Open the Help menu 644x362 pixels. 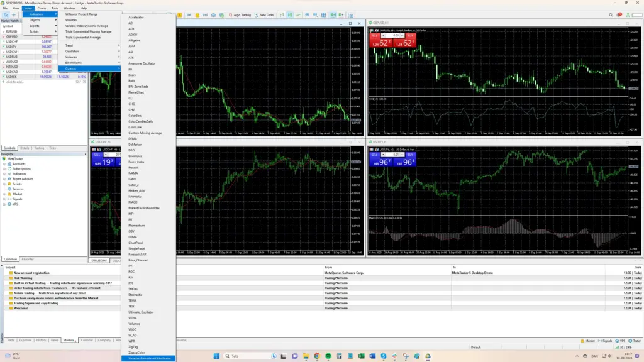point(84,8)
